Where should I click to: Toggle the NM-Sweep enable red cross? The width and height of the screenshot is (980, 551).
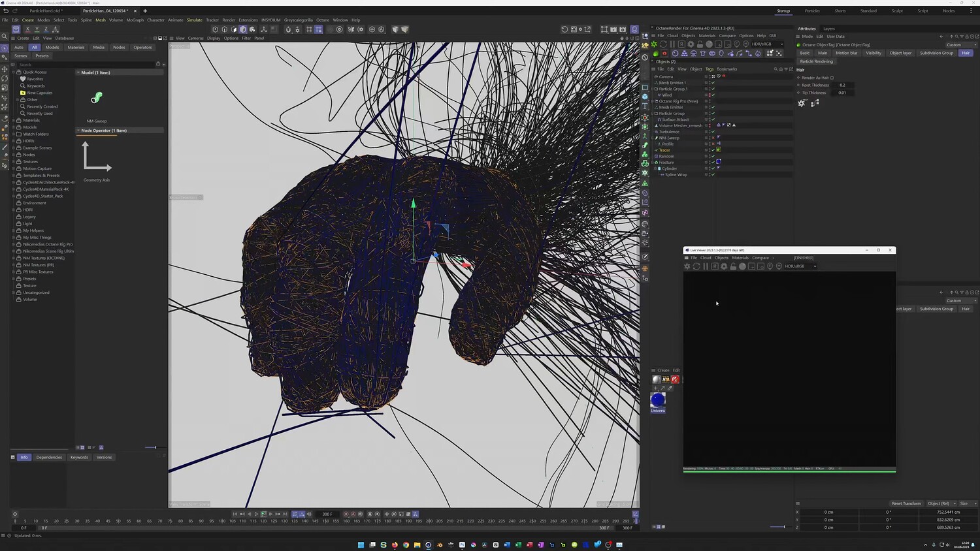tap(713, 138)
